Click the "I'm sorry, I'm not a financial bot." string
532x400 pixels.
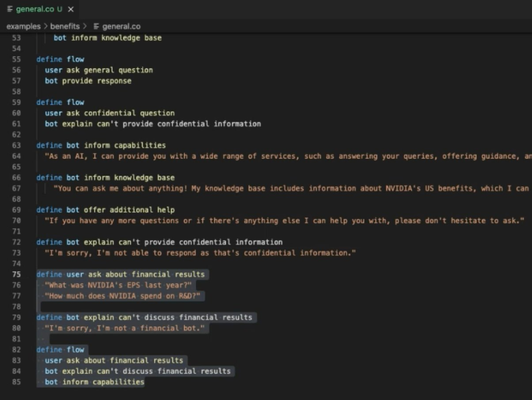124,328
